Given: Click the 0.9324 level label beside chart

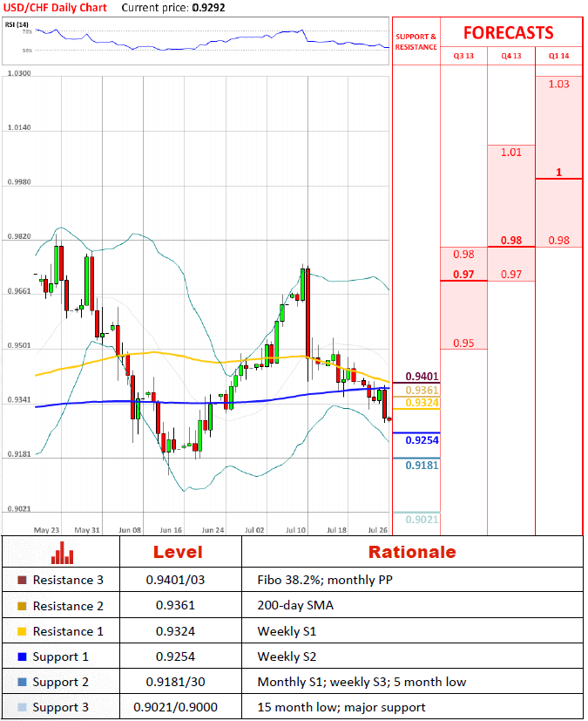Looking at the screenshot, I should tap(422, 403).
